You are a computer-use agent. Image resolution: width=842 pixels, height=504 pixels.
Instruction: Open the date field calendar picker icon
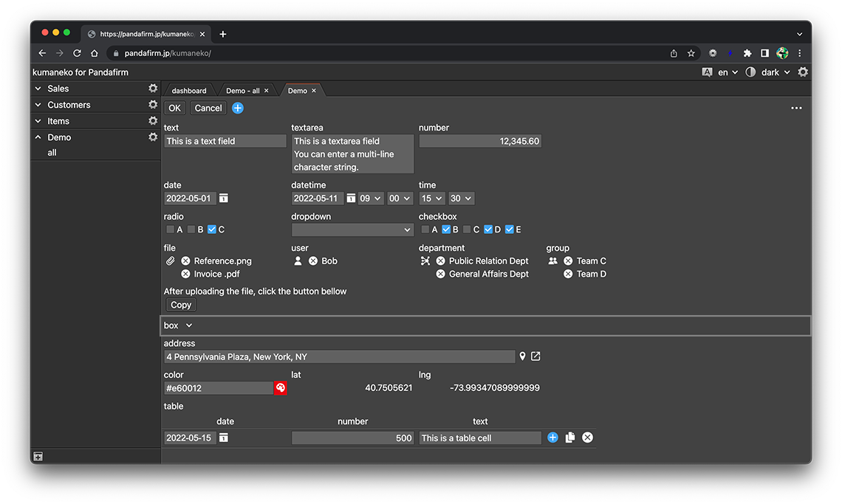224,199
